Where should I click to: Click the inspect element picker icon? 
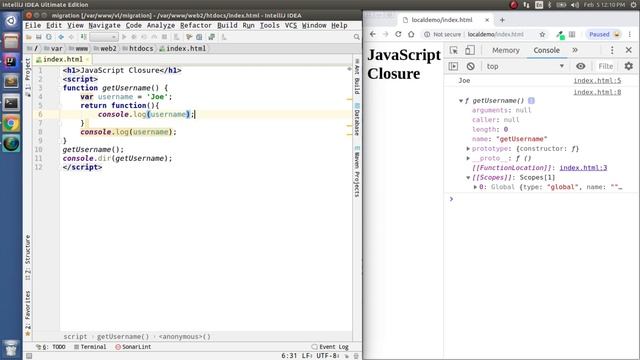[x=453, y=50]
